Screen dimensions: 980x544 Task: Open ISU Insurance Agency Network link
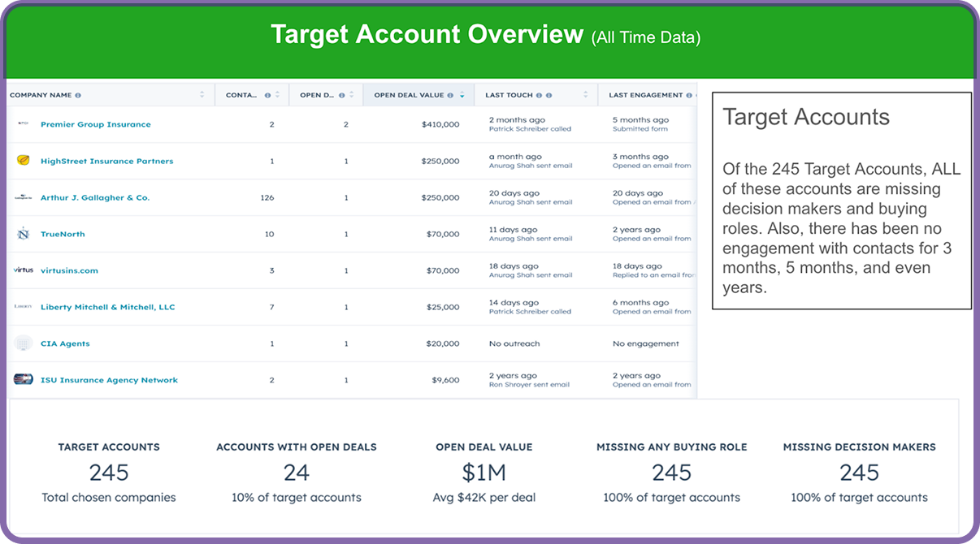click(x=109, y=380)
